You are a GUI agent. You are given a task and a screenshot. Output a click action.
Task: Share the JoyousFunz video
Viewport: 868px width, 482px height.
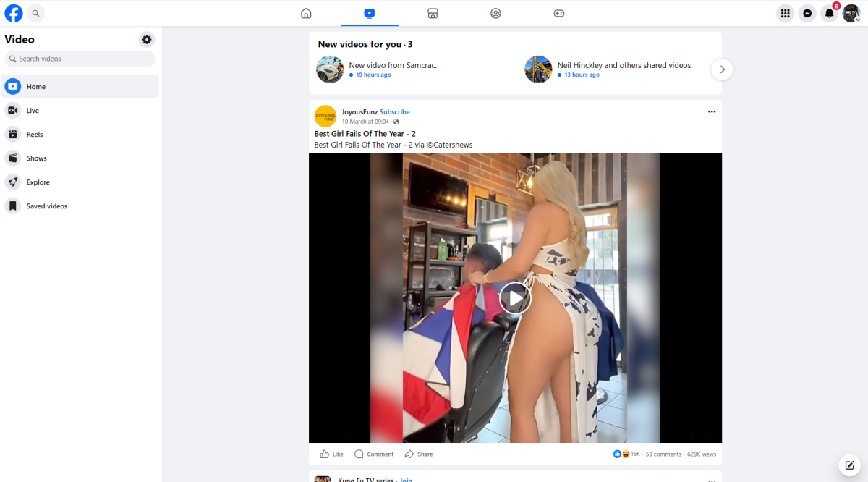click(419, 454)
